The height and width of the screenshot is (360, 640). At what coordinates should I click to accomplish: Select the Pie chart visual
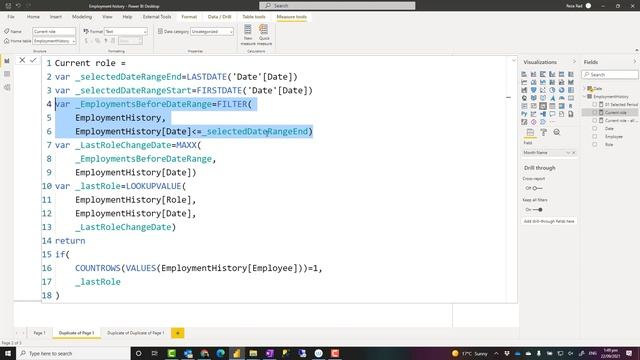tap(552, 90)
